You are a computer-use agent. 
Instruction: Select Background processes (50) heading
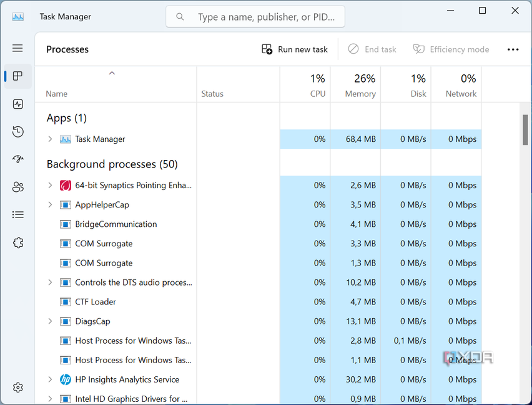[112, 164]
